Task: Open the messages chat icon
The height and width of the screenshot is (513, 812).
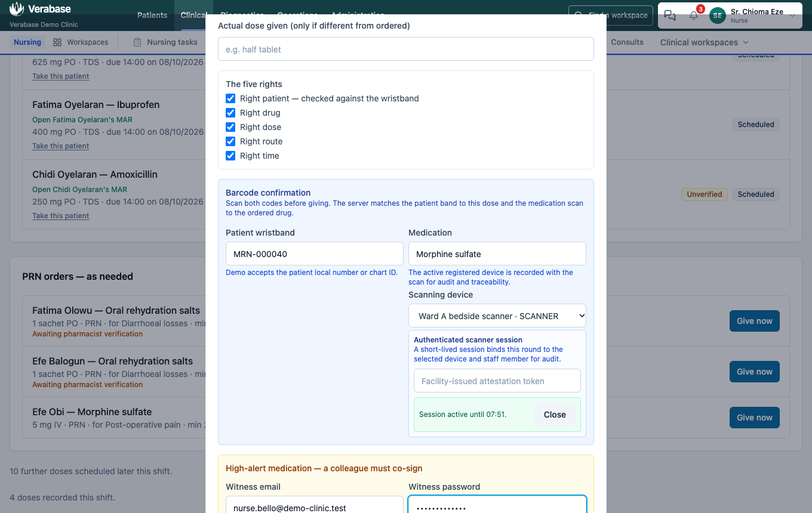Action: (x=670, y=16)
